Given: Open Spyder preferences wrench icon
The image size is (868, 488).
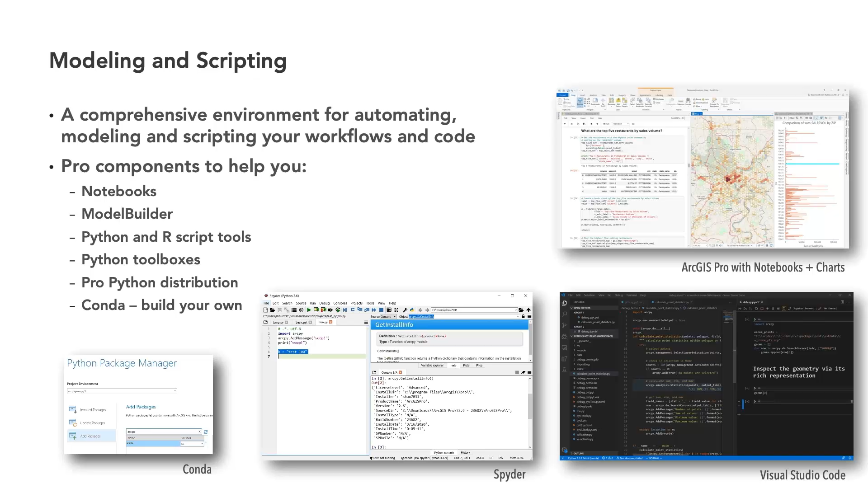Looking at the screenshot, I should coord(405,310).
